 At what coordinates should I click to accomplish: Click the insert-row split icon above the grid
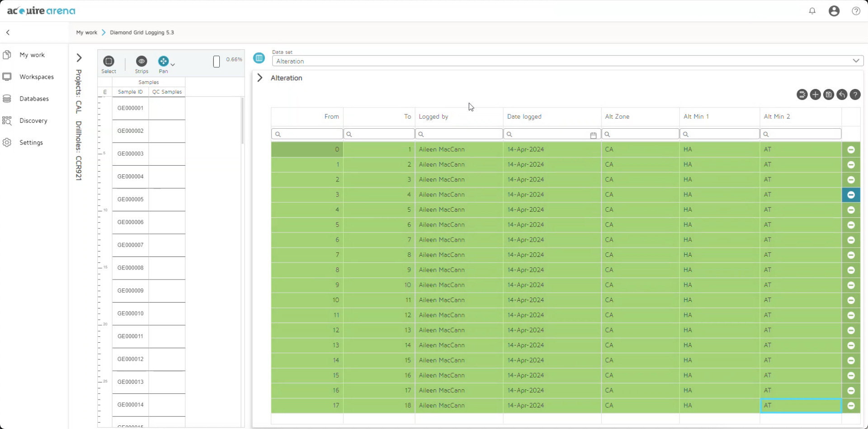[802, 94]
